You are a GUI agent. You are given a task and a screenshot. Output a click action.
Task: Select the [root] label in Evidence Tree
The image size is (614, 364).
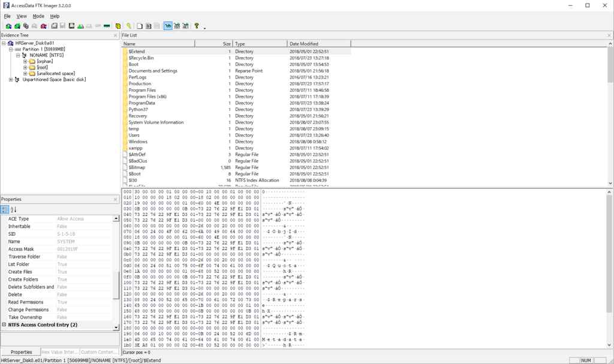pos(43,67)
